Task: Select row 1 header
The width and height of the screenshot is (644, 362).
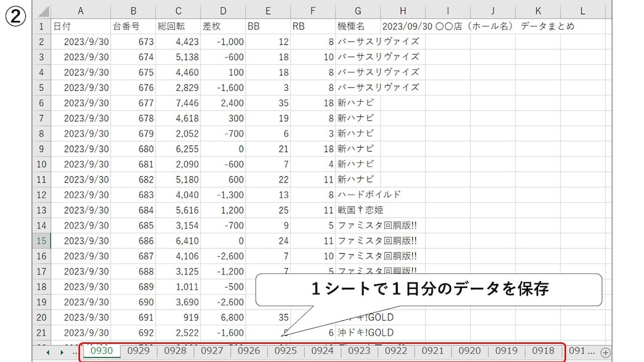Action: point(42,26)
